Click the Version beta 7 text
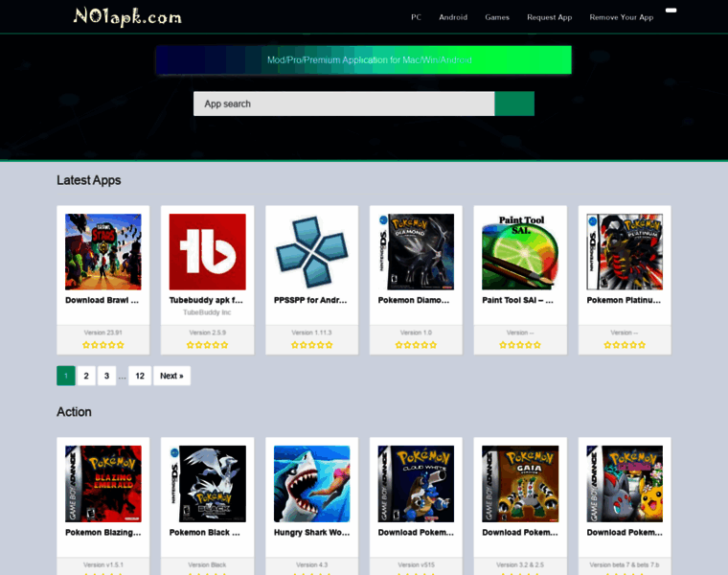This screenshot has width=728, height=575. click(625, 564)
